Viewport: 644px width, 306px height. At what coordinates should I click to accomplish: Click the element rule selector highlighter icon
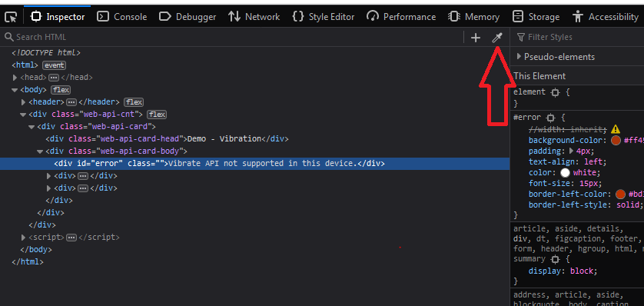click(555, 93)
